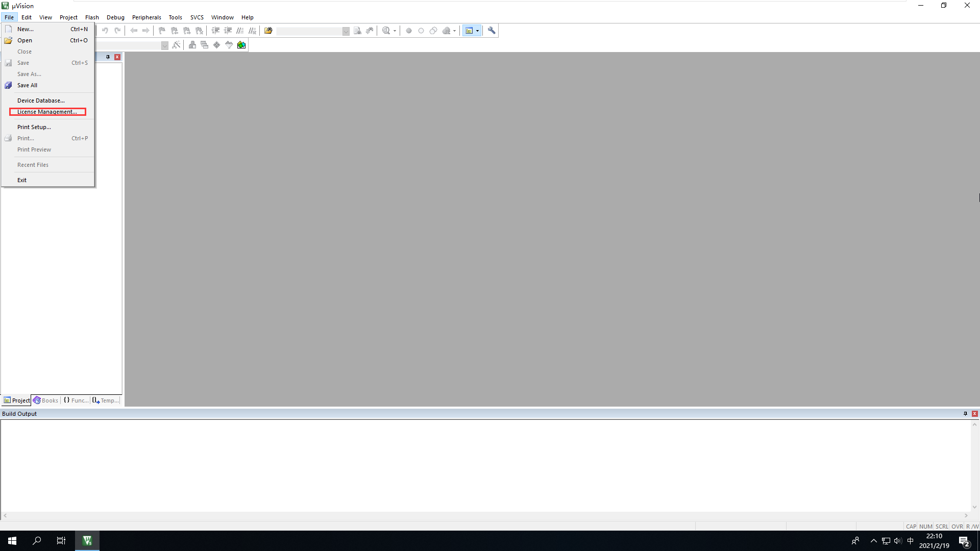Viewport: 980px width, 551px height.
Task: Open Device Database... entry
Action: [x=48, y=101]
